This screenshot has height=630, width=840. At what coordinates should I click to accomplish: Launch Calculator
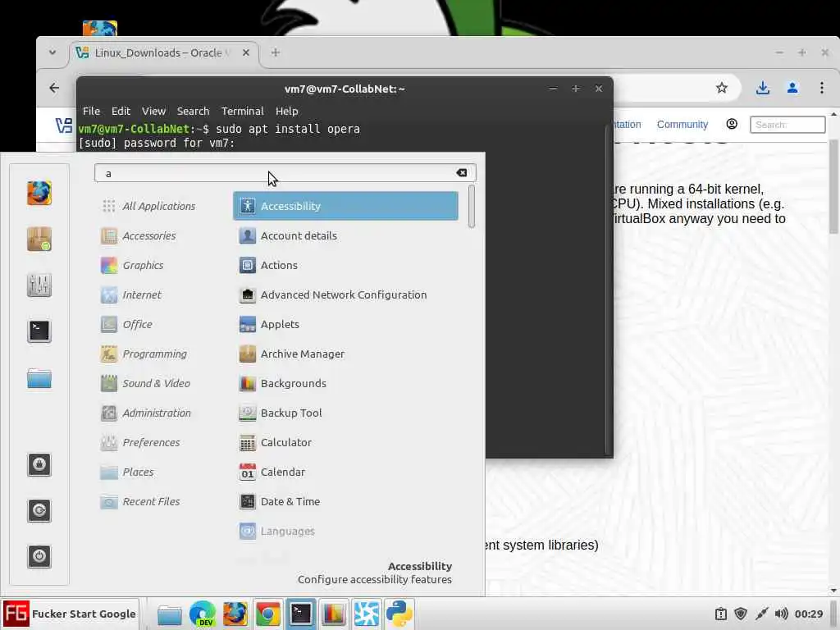pyautogui.click(x=345, y=442)
